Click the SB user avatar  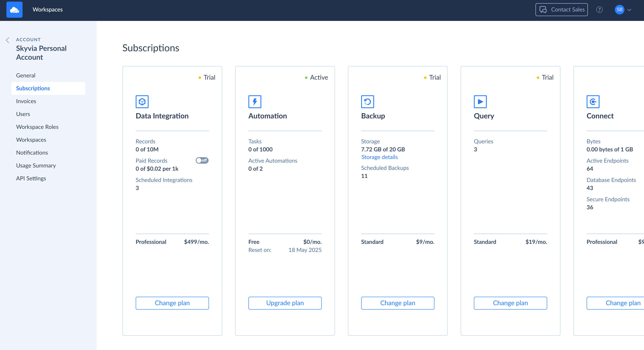tap(619, 10)
